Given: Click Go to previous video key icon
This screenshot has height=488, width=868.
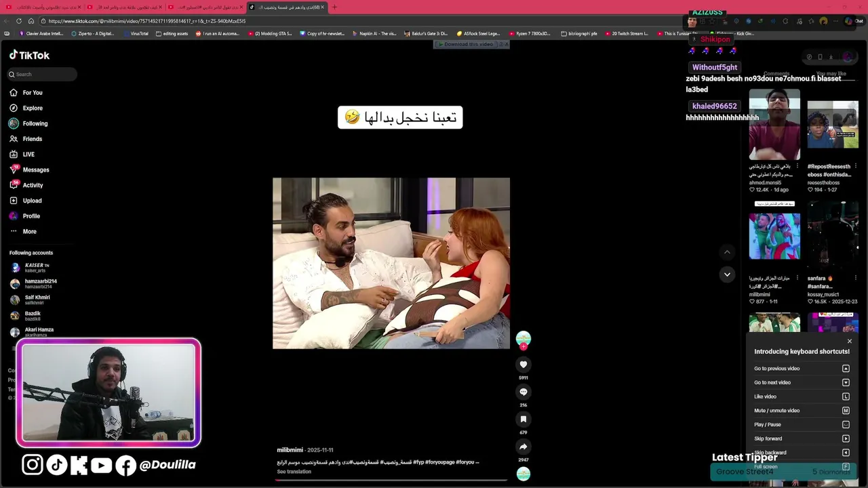Looking at the screenshot, I should pyautogui.click(x=846, y=369).
